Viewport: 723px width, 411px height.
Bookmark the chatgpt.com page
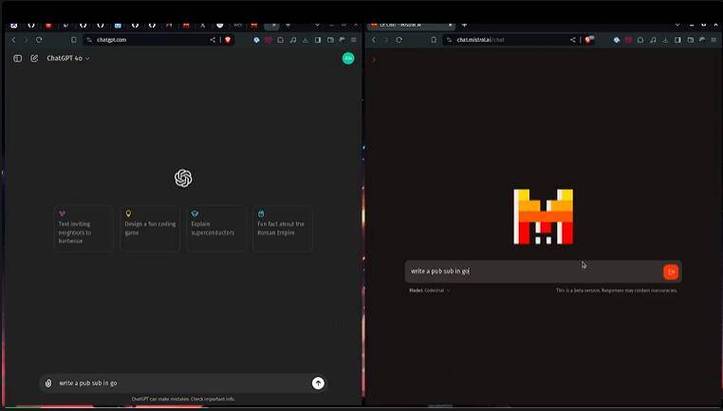pos(74,40)
